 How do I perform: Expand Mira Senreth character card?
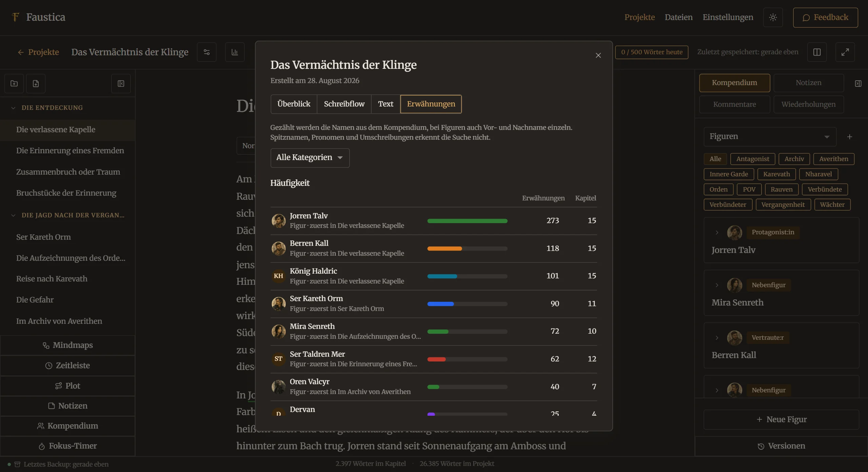coord(716,285)
